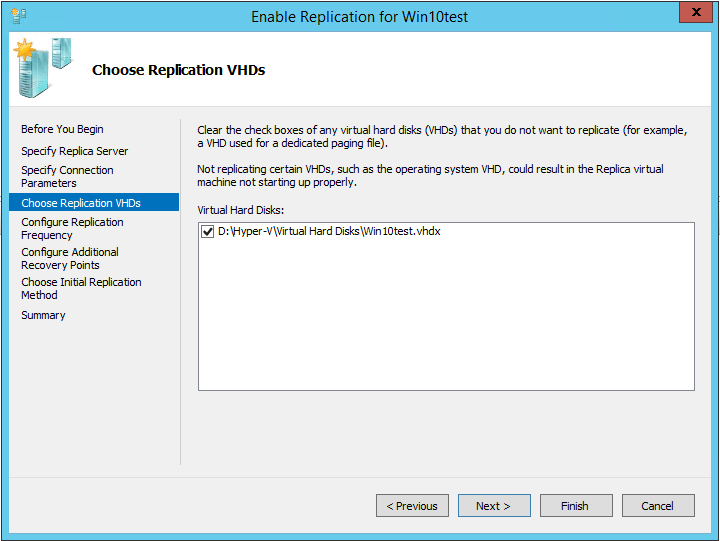The width and height of the screenshot is (720, 541).
Task: Click the Previous button
Action: 412,506
